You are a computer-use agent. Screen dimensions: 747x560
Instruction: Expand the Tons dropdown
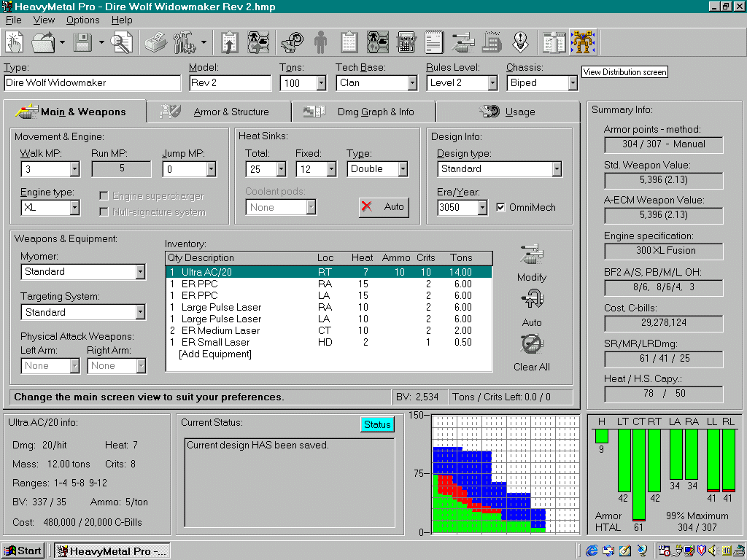[322, 83]
